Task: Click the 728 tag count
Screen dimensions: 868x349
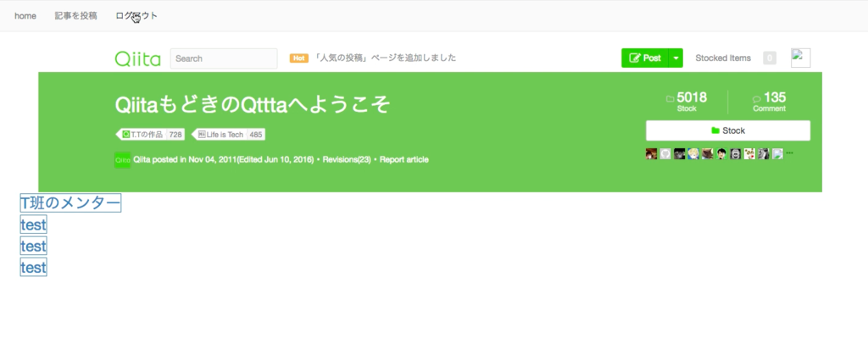Action: [175, 135]
